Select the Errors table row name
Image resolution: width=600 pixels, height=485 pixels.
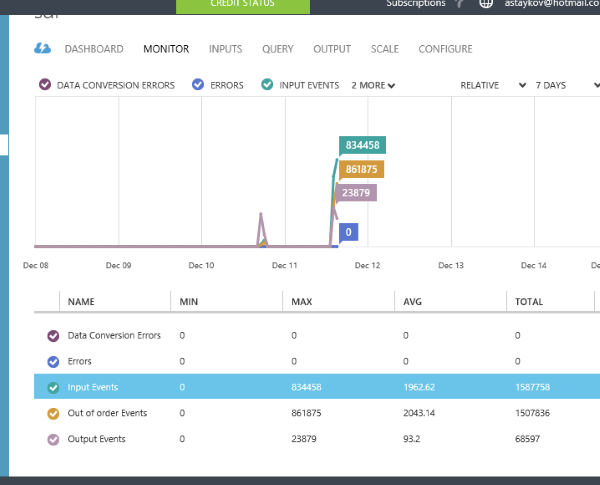point(80,361)
